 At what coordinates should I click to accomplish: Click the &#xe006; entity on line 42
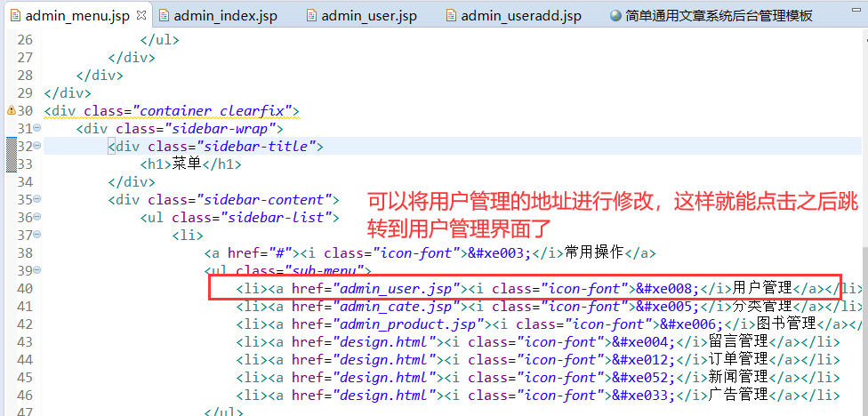click(x=692, y=324)
